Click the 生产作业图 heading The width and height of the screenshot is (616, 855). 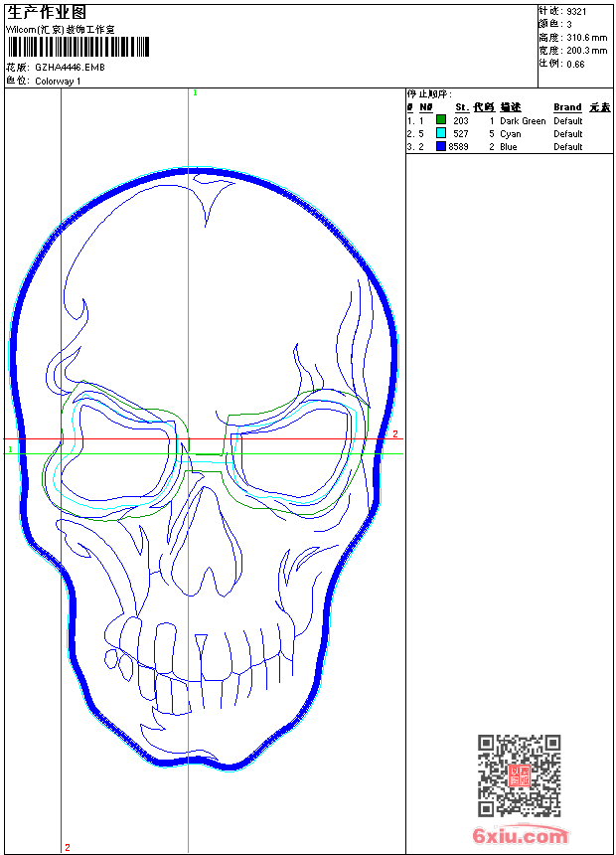click(x=48, y=11)
